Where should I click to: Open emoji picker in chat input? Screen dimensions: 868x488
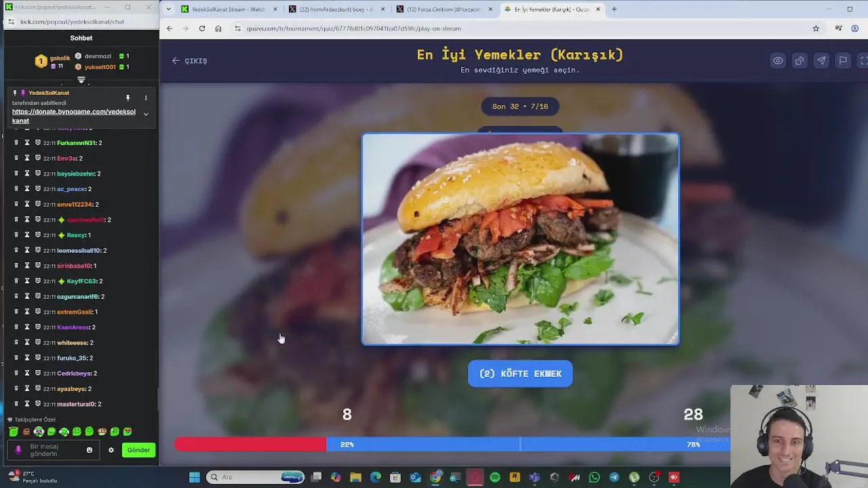[x=89, y=450]
